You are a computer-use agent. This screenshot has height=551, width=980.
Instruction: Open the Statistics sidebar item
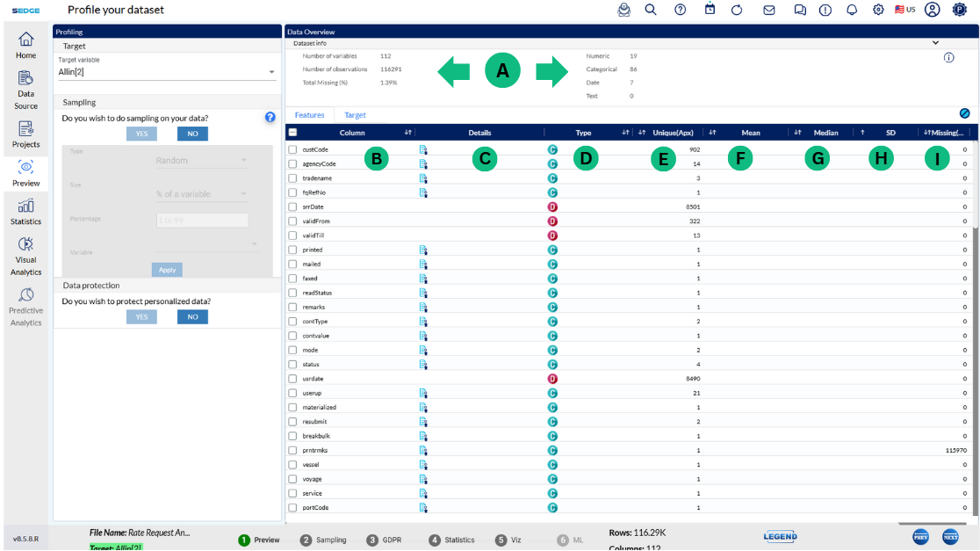point(25,211)
